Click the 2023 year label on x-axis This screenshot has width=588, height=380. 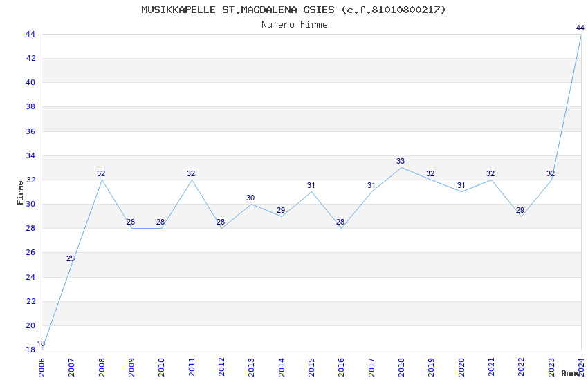point(551,367)
